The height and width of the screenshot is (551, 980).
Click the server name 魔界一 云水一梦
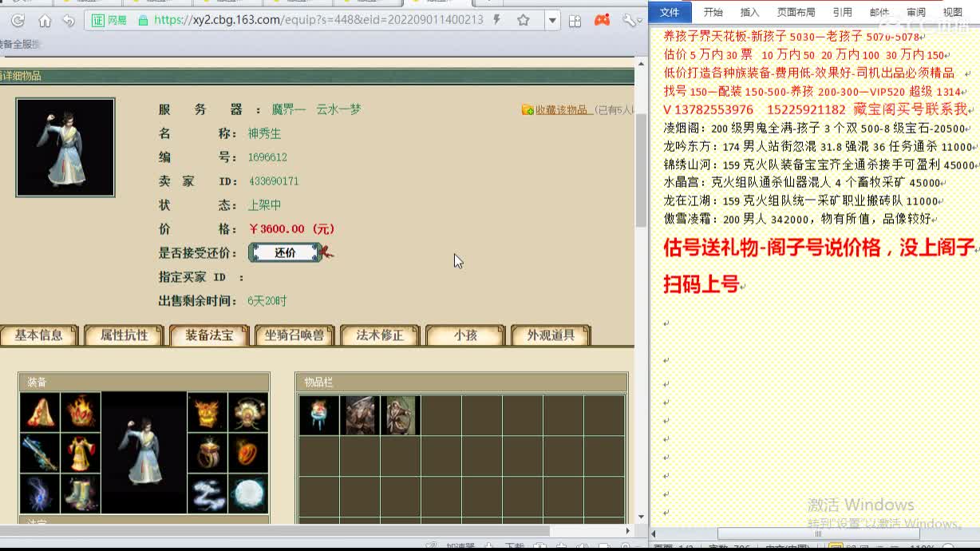(x=316, y=109)
